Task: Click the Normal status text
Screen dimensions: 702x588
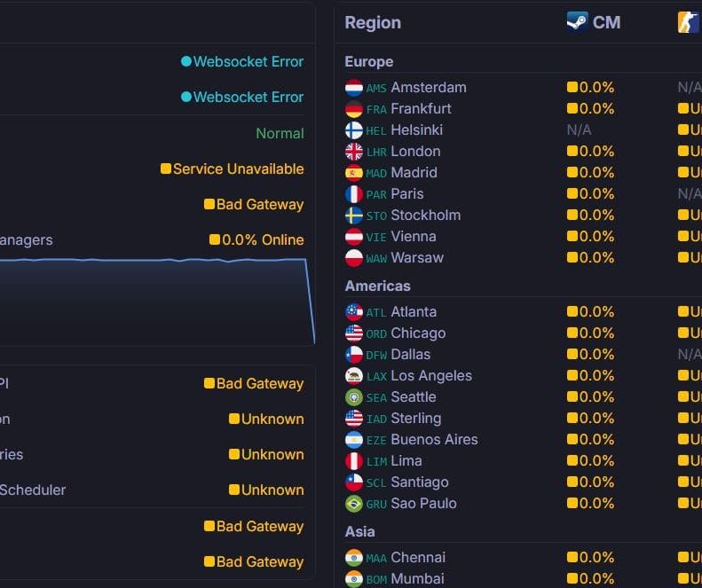Action: click(x=280, y=133)
